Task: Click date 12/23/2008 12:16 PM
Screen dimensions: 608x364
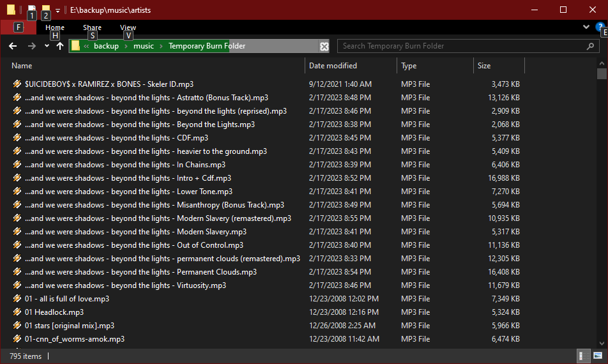Action: [x=344, y=312]
